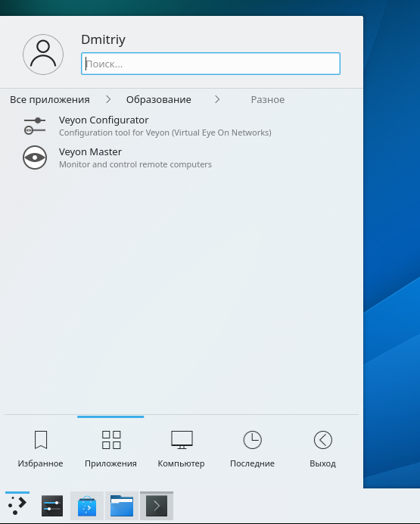Open the Discover store taskbar icon

click(x=87, y=506)
